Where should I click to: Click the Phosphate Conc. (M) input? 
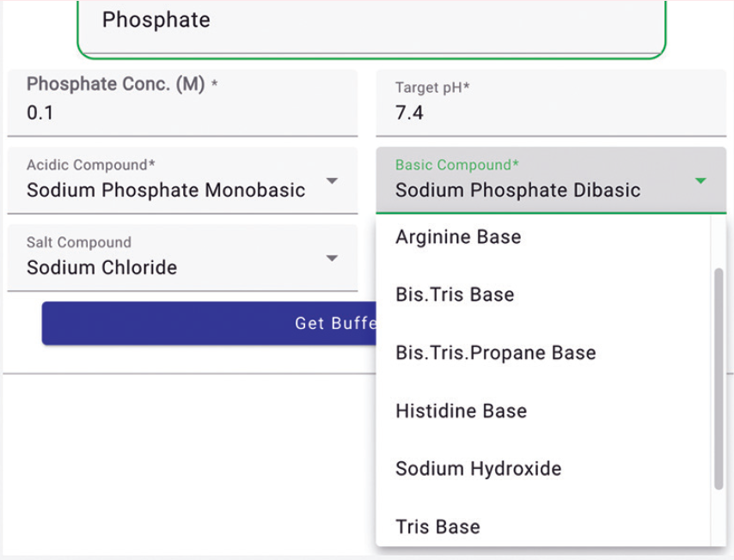[182, 113]
